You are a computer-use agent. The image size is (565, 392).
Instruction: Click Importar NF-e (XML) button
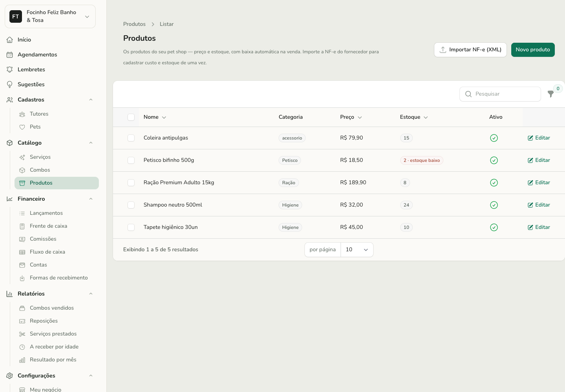470,50
